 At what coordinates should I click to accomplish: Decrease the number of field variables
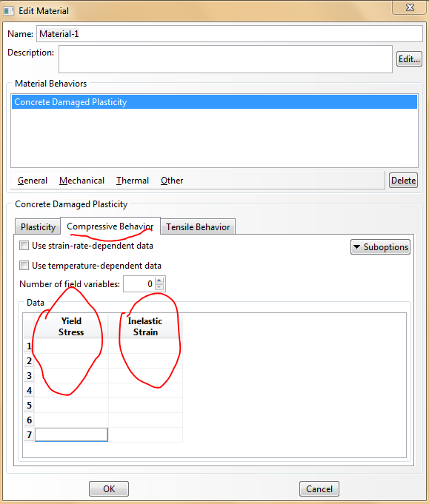(x=159, y=287)
